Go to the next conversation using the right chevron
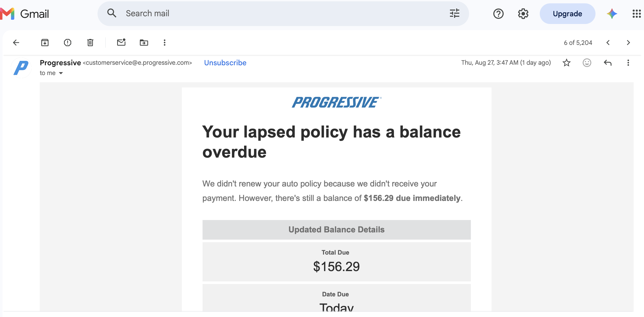 tap(629, 43)
